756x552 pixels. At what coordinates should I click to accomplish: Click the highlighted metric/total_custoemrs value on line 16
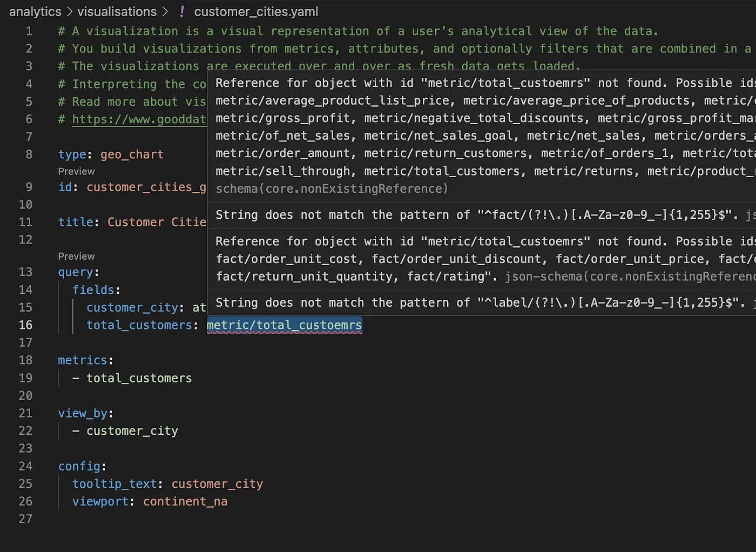point(284,325)
